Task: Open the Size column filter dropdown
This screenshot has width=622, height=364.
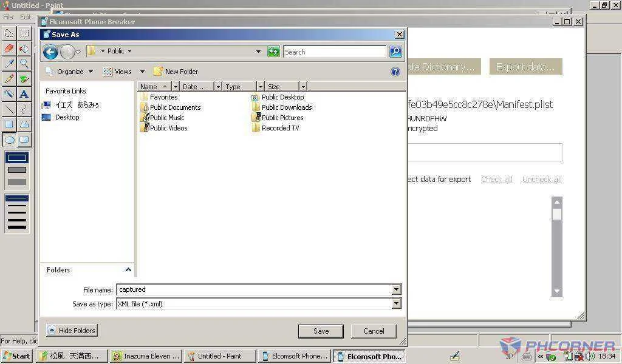Action: pos(303,86)
